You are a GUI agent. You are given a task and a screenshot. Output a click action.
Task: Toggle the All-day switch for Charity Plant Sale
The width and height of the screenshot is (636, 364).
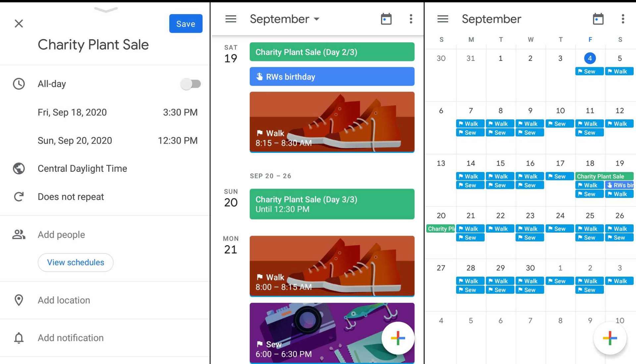[190, 83]
